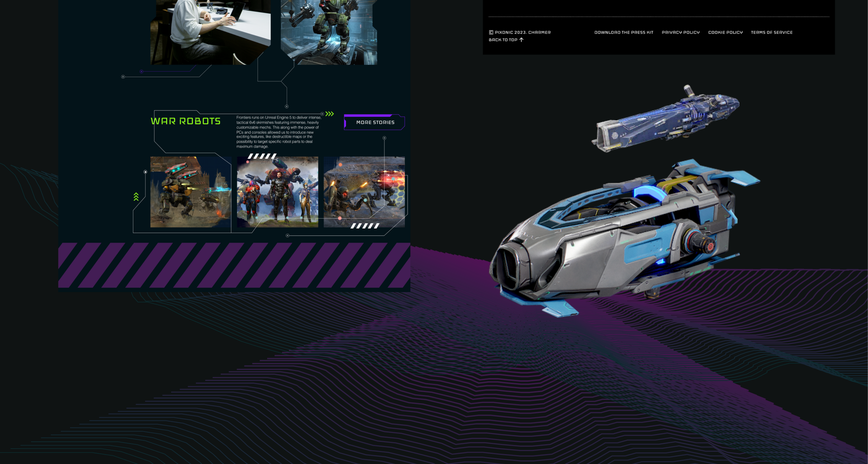Click the copyright symbol before Pixonic 2023
Image resolution: width=868 pixels, height=464 pixels.
pos(491,32)
